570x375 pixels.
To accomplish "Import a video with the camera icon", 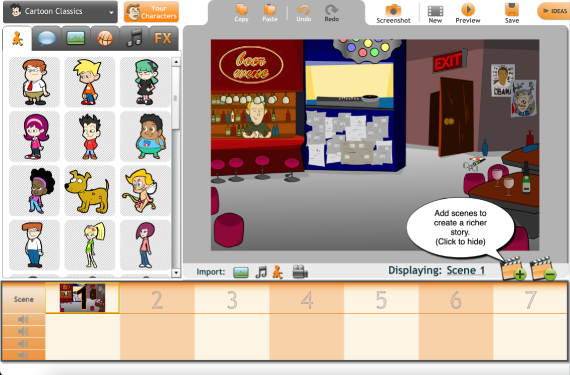I will [x=300, y=271].
